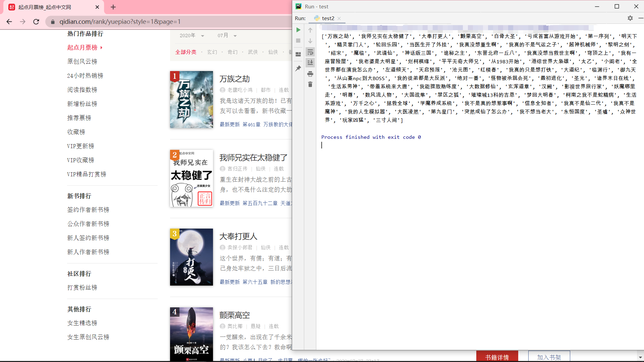Viewport: 644px width, 362px height.
Task: Click the Restore Layout icon
Action: [x=299, y=54]
